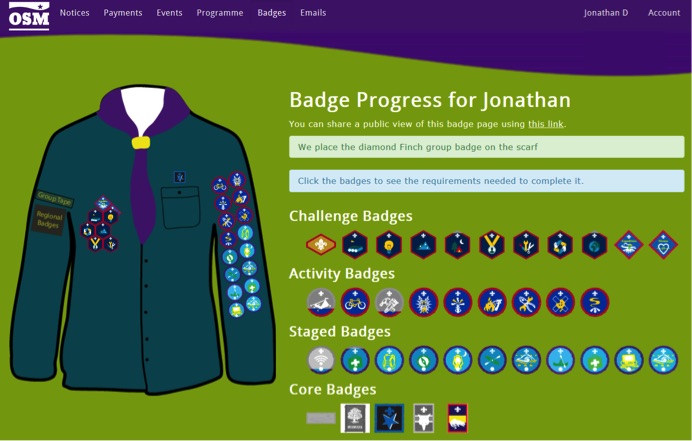
Task: Follow the 'this link' public view link
Action: pyautogui.click(x=546, y=124)
